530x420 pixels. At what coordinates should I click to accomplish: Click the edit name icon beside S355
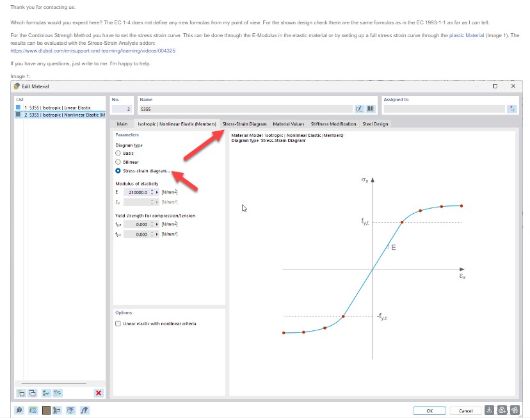360,109
